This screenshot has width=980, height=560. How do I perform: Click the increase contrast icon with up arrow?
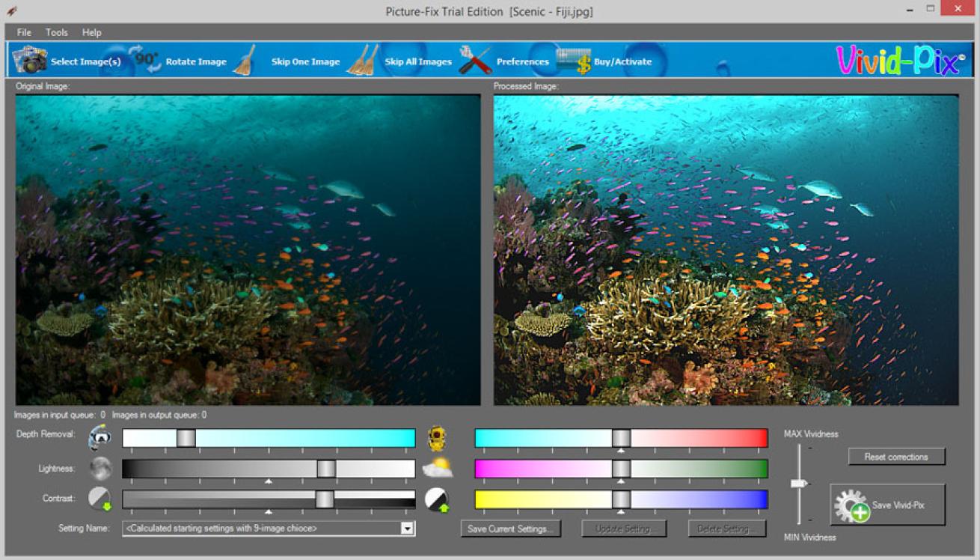(x=437, y=499)
